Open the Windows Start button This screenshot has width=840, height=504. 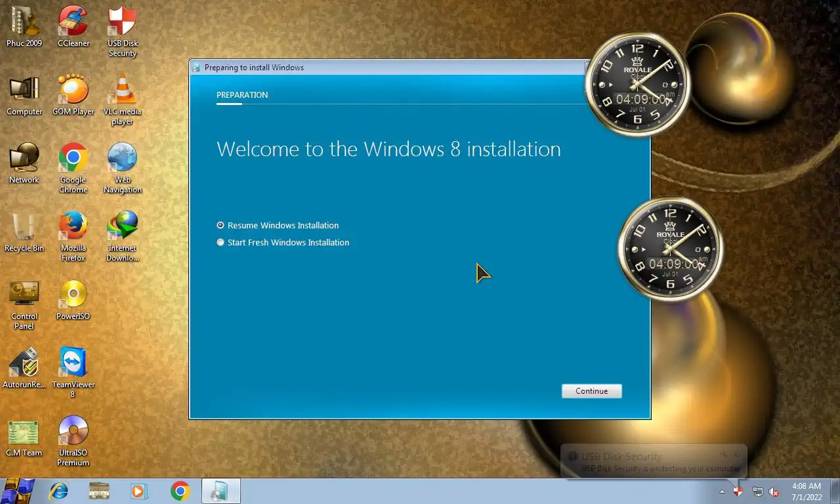pyautogui.click(x=18, y=491)
